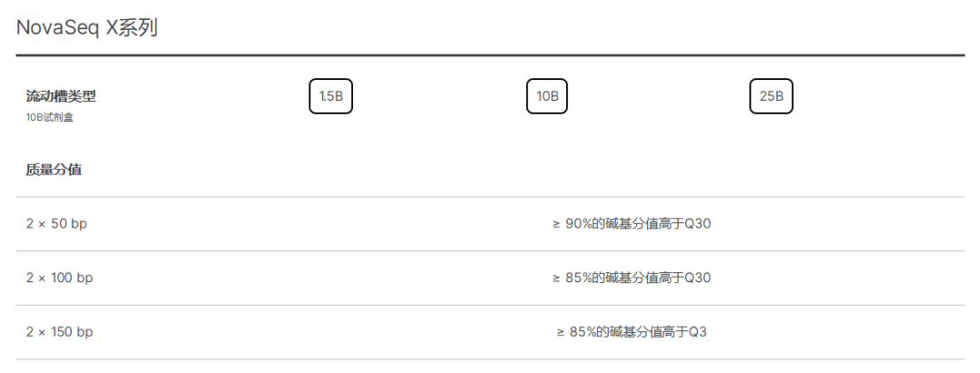
Task: Click the ≥ 90% quality value text
Action: (631, 223)
